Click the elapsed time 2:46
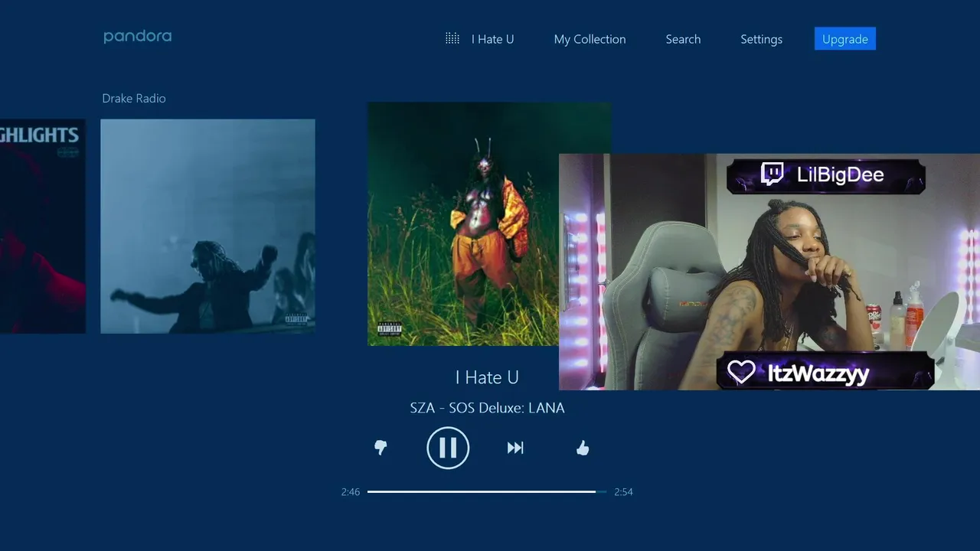The image size is (980, 551). 351,492
